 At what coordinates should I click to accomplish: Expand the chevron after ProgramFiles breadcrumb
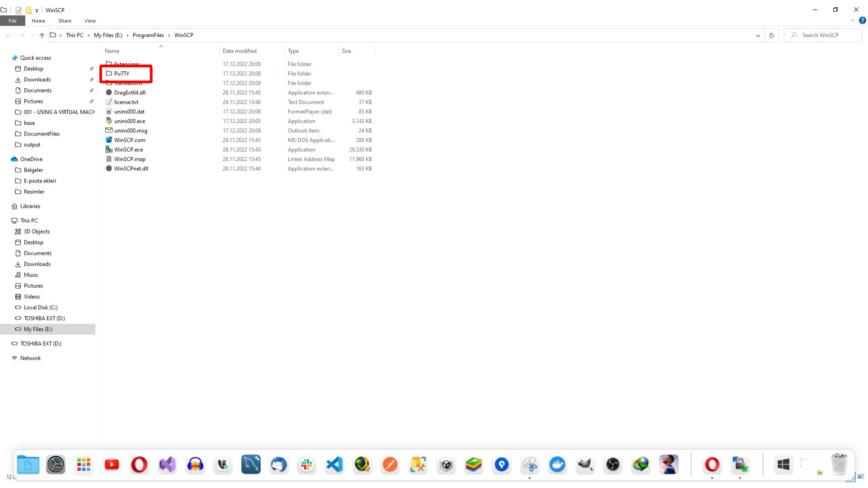coord(169,35)
